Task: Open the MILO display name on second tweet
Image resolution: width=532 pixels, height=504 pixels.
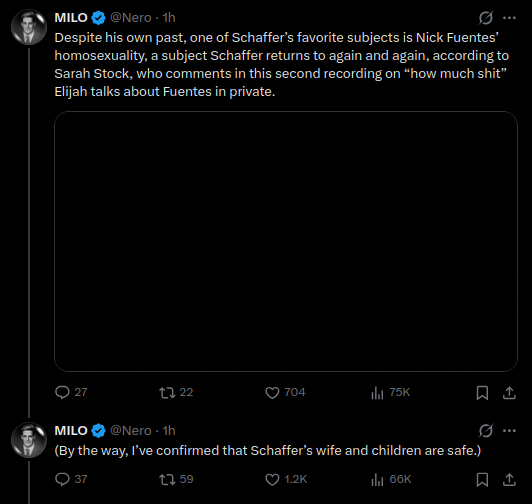Action: [x=71, y=430]
